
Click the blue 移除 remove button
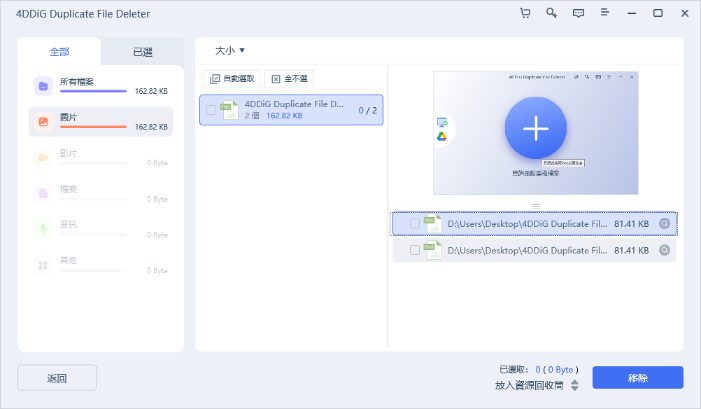(x=638, y=378)
